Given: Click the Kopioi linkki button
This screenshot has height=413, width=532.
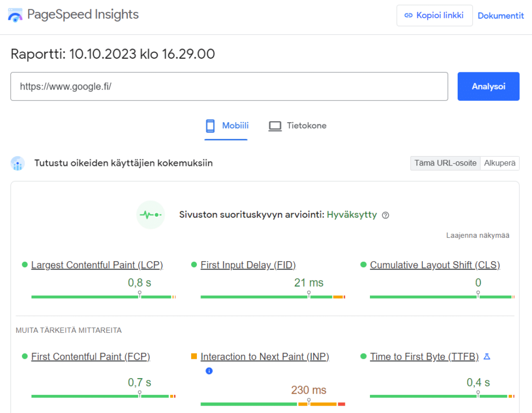Looking at the screenshot, I should (434, 15).
